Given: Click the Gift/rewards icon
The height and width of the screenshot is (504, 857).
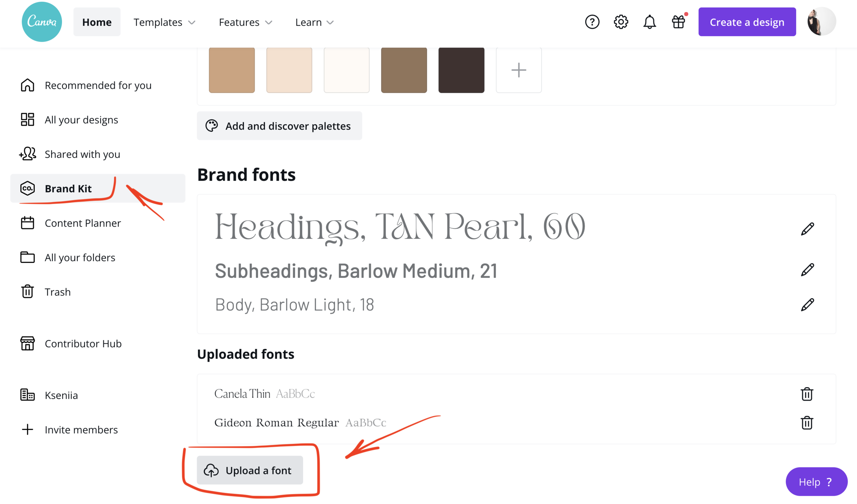Looking at the screenshot, I should 678,22.
